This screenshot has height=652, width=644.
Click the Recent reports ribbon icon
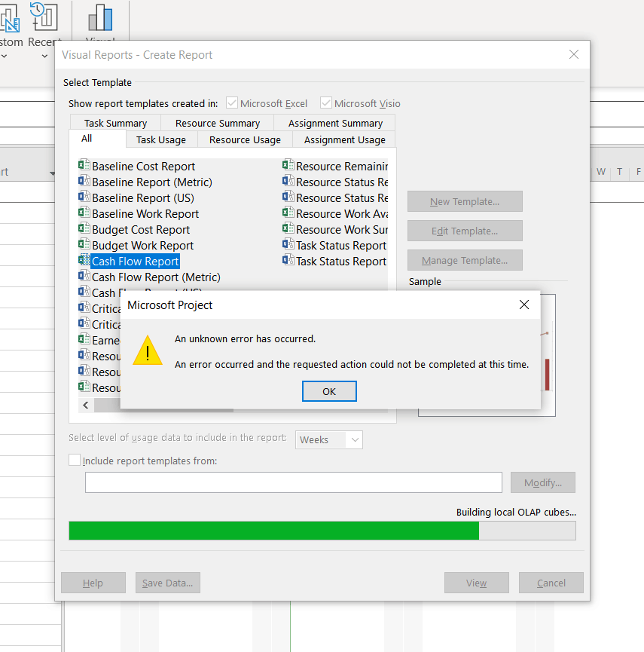coord(44,17)
